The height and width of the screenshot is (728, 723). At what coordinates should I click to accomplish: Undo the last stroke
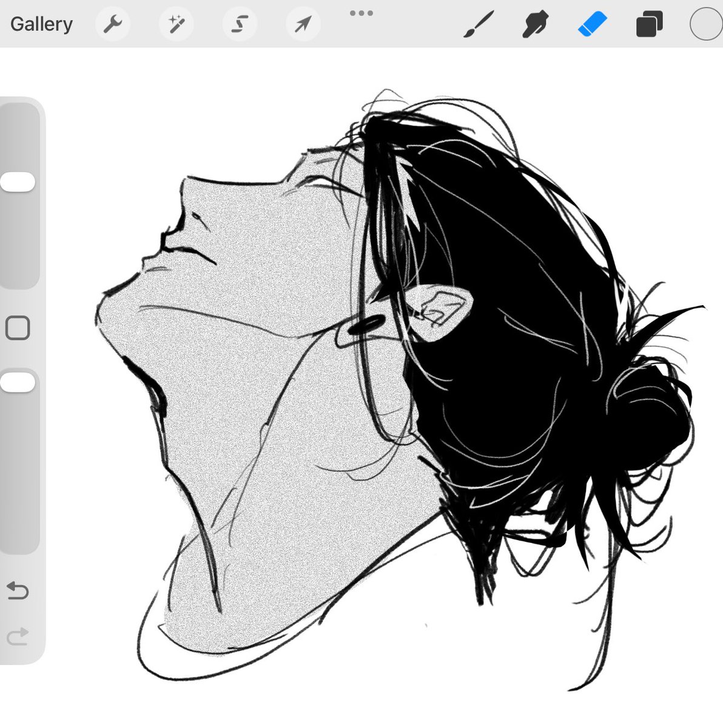(x=18, y=590)
